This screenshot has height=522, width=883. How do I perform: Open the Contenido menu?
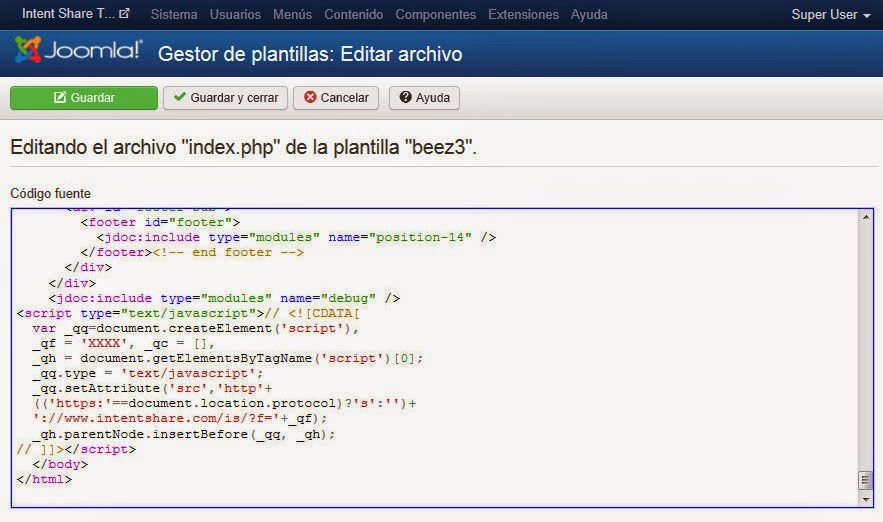point(353,14)
